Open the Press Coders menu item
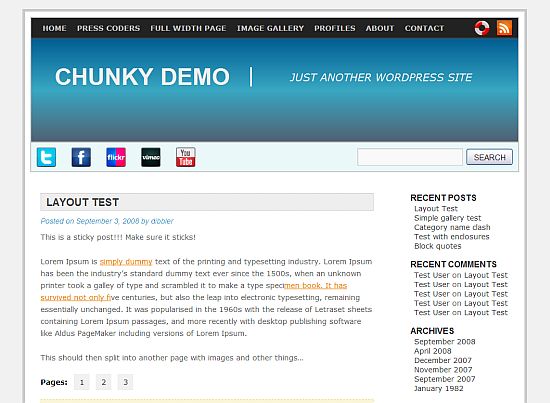This screenshot has width=550, height=403. click(108, 28)
